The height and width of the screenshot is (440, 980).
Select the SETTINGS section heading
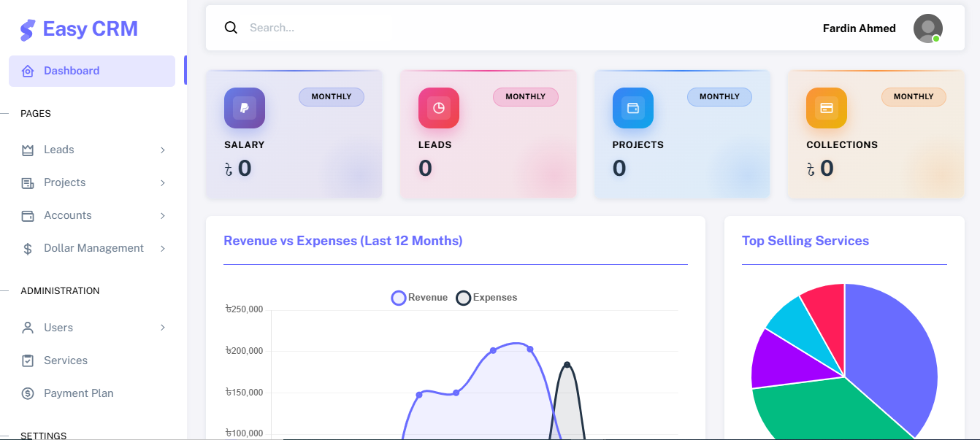[44, 435]
